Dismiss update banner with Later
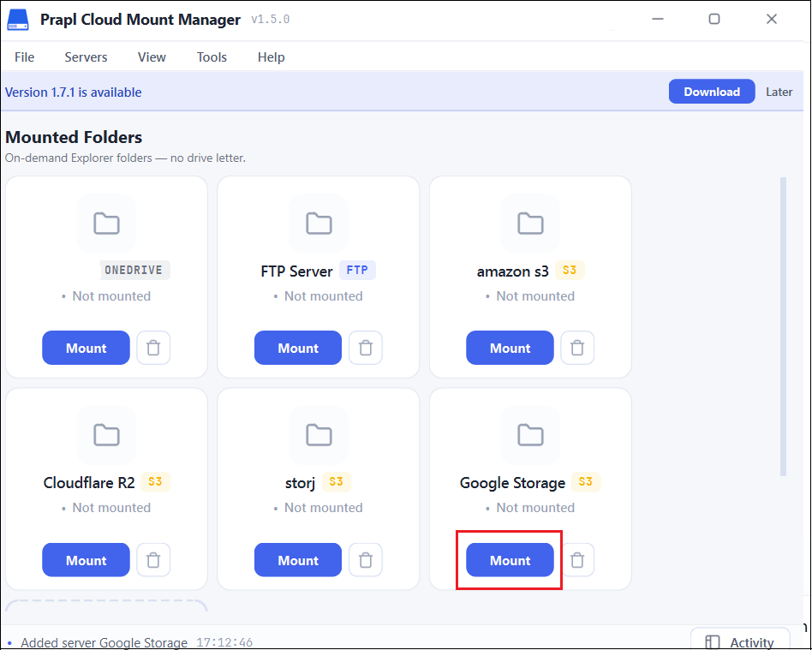812x650 pixels. click(779, 92)
